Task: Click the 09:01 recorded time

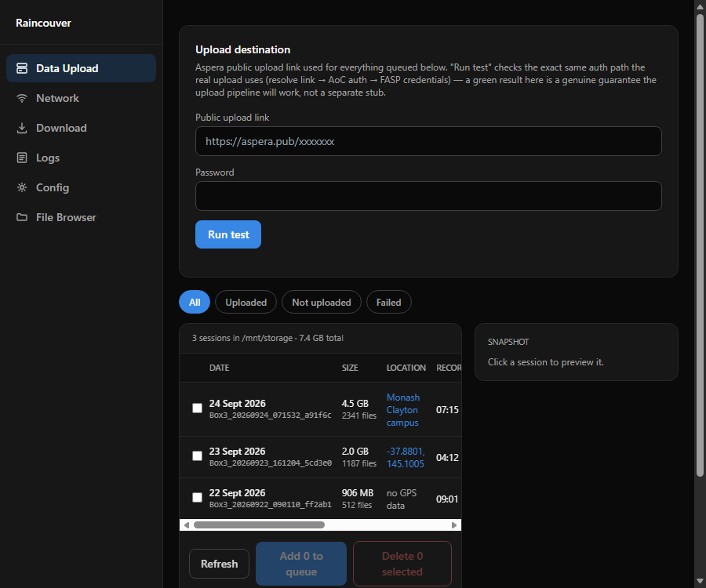Action: tap(447, 499)
